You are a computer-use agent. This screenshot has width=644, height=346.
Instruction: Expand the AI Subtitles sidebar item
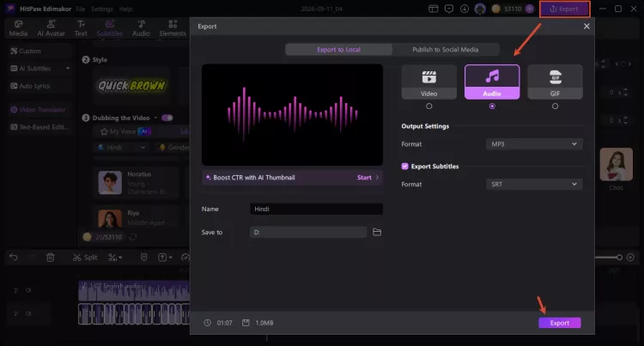pos(40,69)
